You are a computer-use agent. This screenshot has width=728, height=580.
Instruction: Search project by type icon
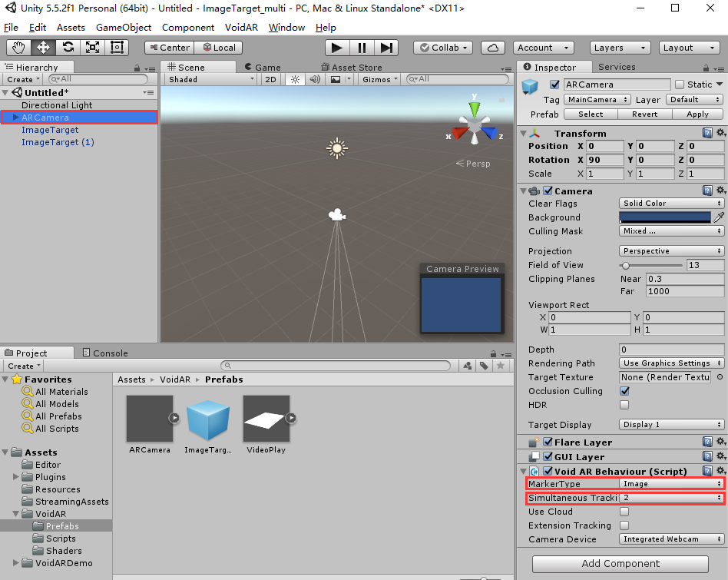coord(468,366)
